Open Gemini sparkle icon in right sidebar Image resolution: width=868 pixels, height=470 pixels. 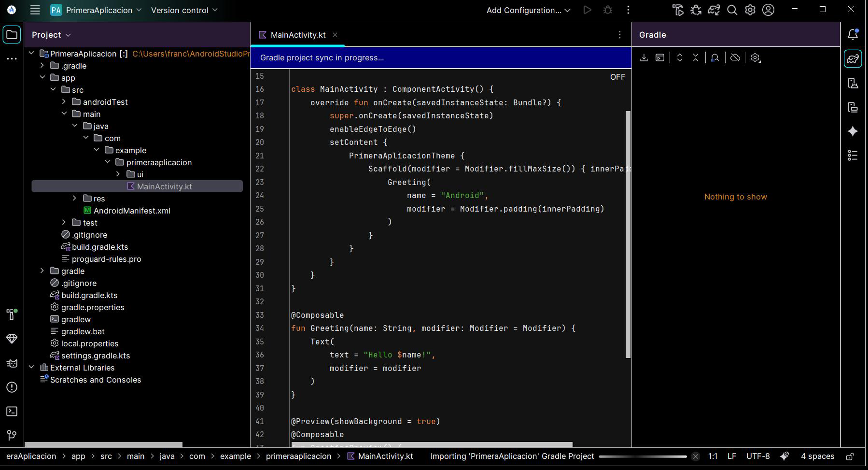point(853,131)
